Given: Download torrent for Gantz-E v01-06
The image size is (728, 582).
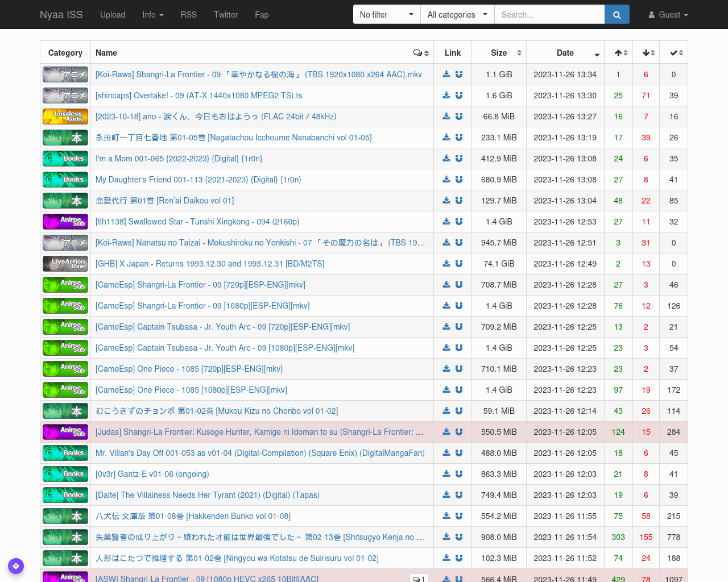Looking at the screenshot, I should 446,474.
